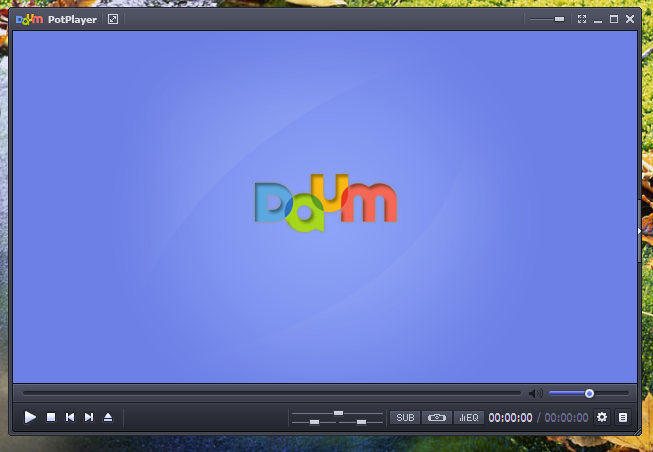Click the Stop playback button

tap(51, 417)
